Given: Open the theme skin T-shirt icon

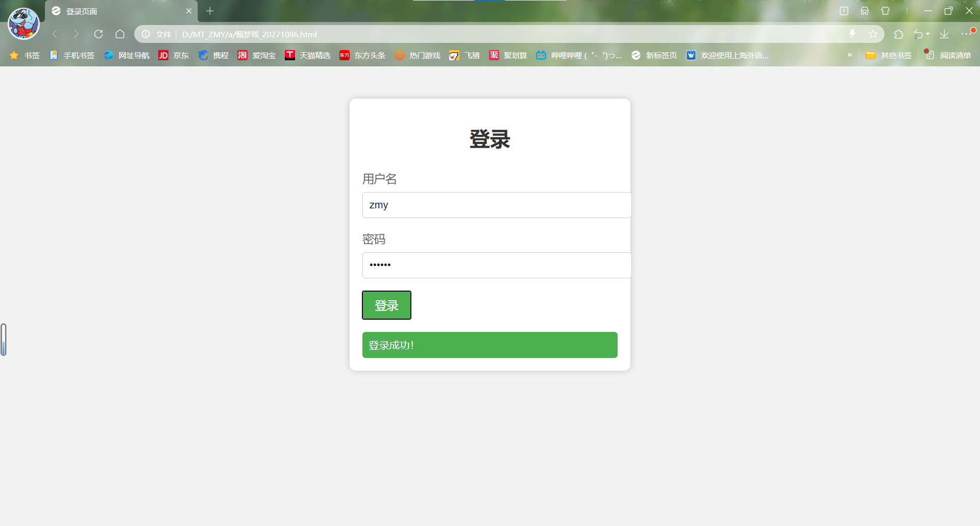Looking at the screenshot, I should (x=887, y=11).
